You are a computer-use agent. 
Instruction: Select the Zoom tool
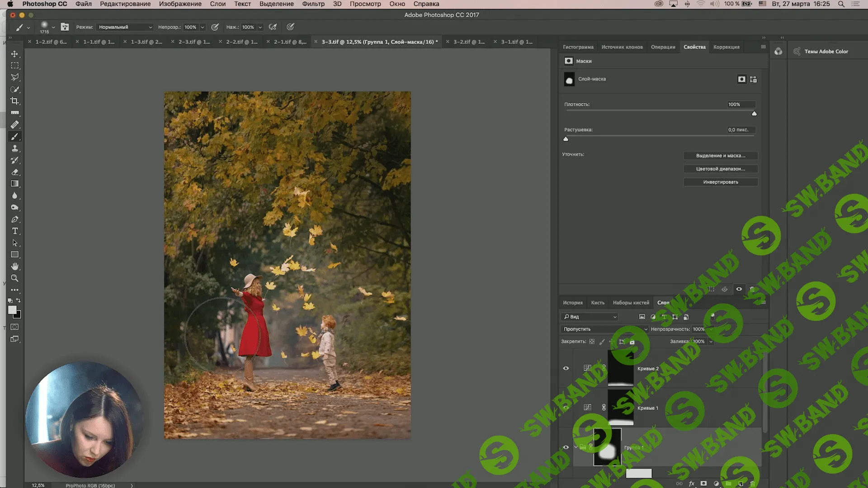(14, 278)
